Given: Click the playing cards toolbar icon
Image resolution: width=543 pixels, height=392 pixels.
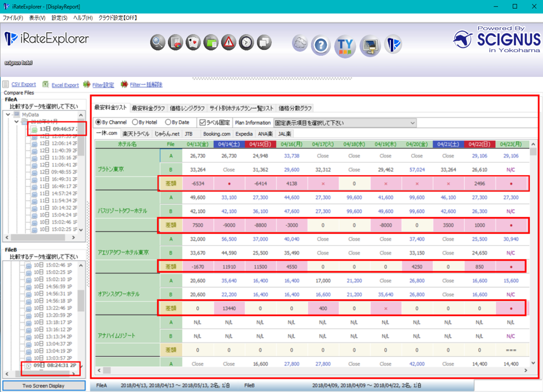Looking at the screenshot, I should (x=193, y=42).
